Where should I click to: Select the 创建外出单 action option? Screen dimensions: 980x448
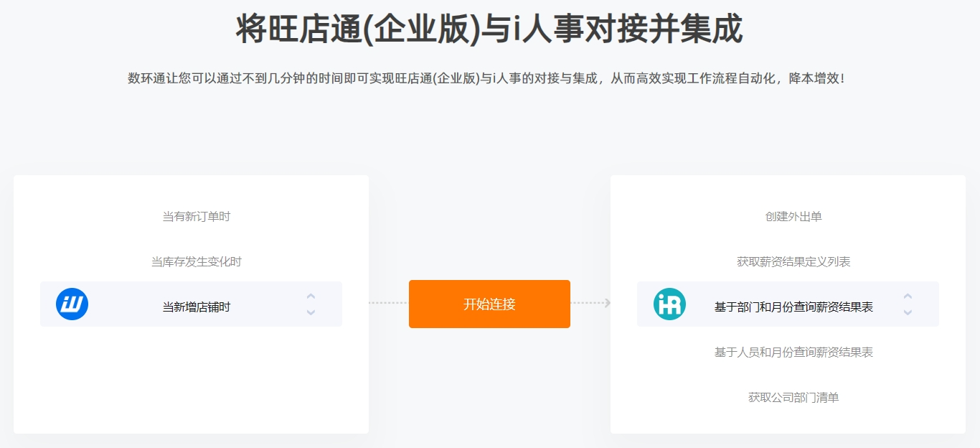pos(793,216)
